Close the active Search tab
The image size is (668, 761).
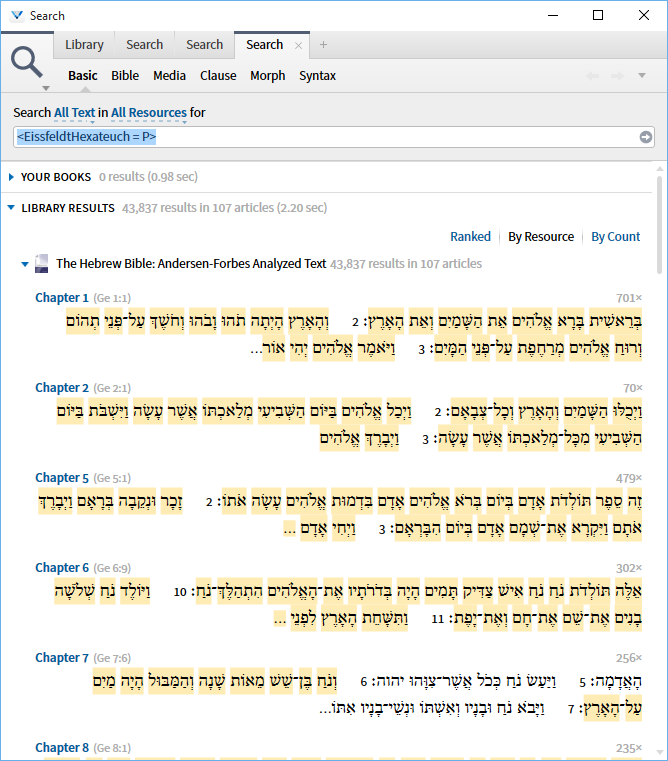tap(298, 45)
